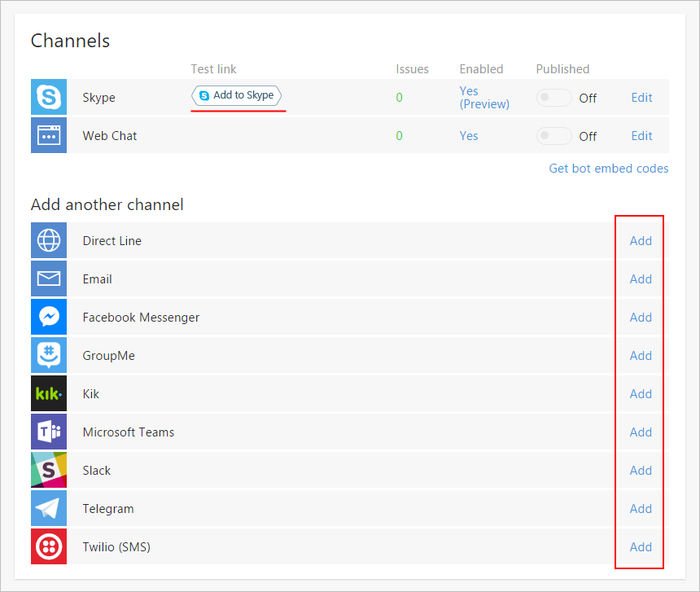700x592 pixels.
Task: Click the Slack channel label
Action: click(96, 471)
